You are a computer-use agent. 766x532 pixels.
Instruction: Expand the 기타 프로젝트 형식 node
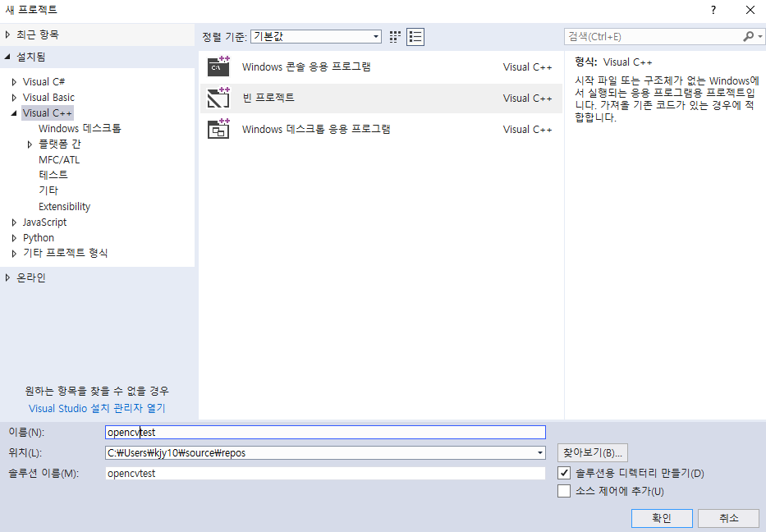pyautogui.click(x=14, y=254)
